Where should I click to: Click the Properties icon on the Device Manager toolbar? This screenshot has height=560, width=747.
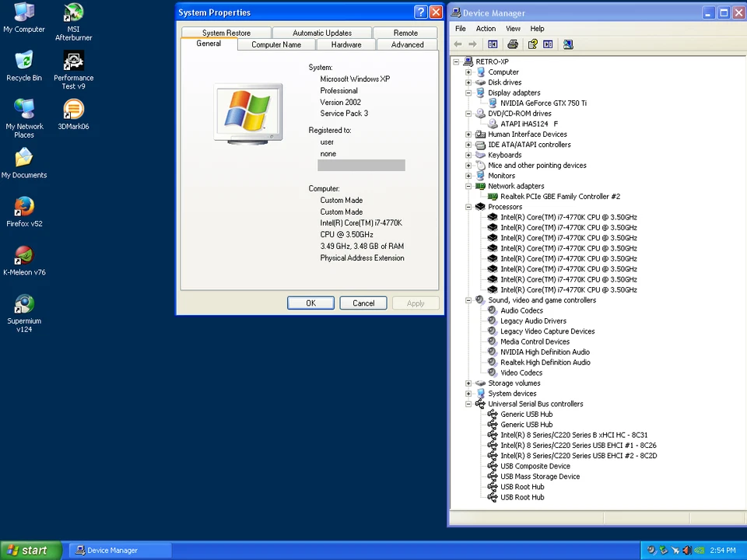pyautogui.click(x=548, y=44)
